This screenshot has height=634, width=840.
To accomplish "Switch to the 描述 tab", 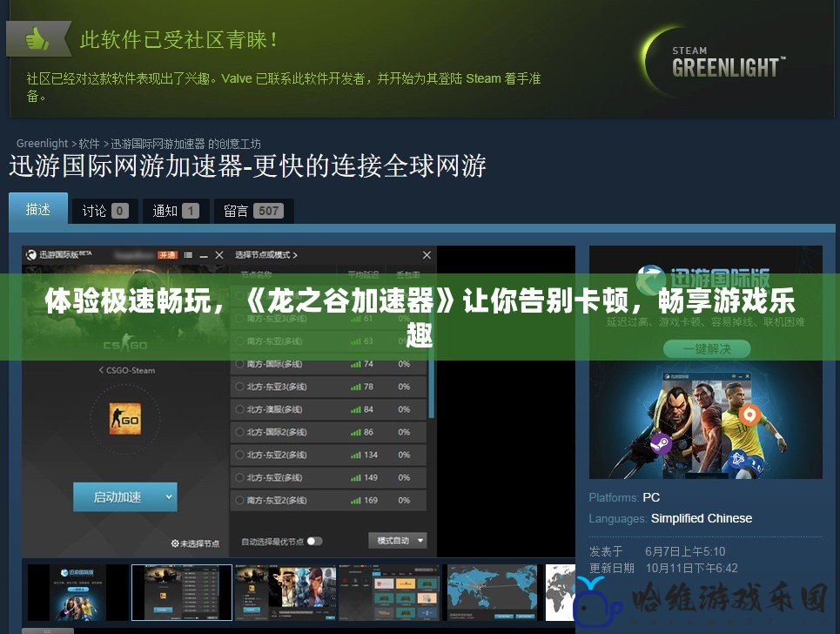I will point(38,209).
